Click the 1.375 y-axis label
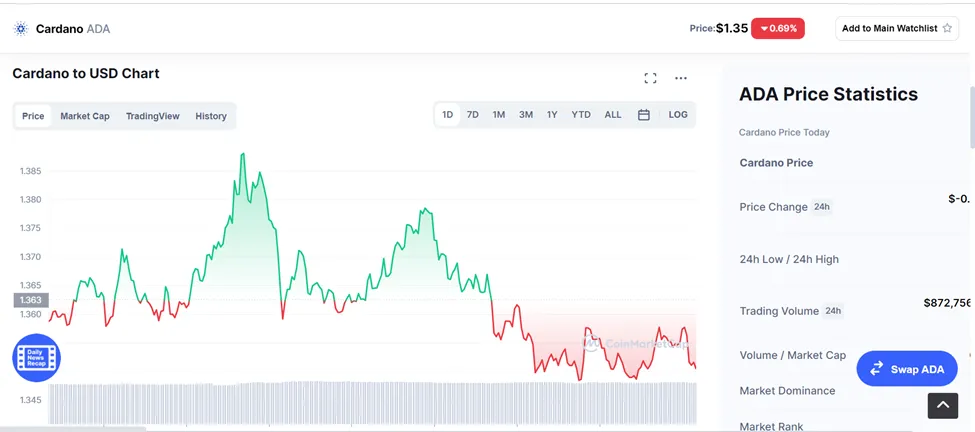 (x=28, y=228)
